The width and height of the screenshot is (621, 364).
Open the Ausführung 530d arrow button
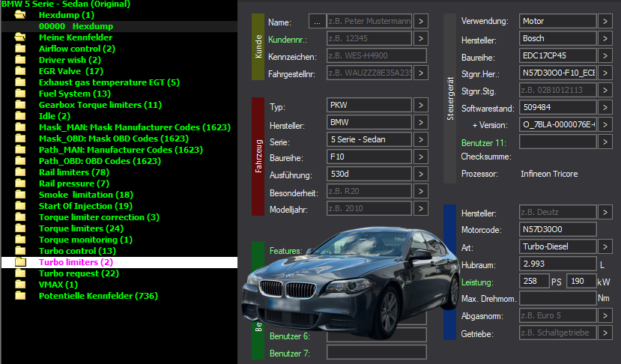point(421,175)
